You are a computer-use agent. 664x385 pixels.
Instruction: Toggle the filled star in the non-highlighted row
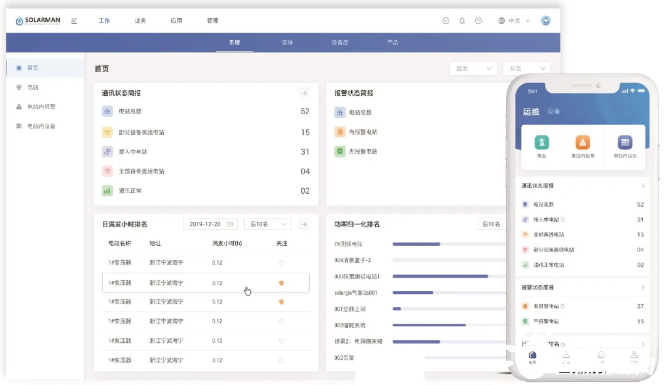point(281,302)
